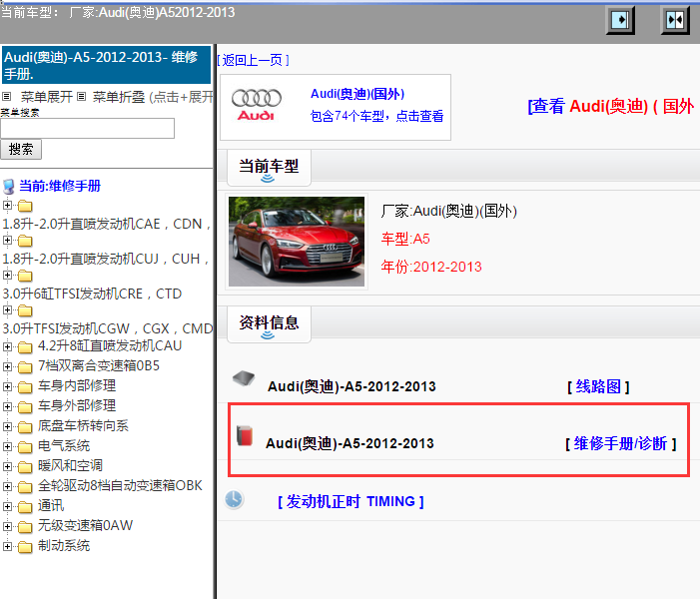Select 3.0升6缸TFSI发动机CRE, CTD tree item
The height and width of the screenshot is (599, 700).
coord(92,294)
